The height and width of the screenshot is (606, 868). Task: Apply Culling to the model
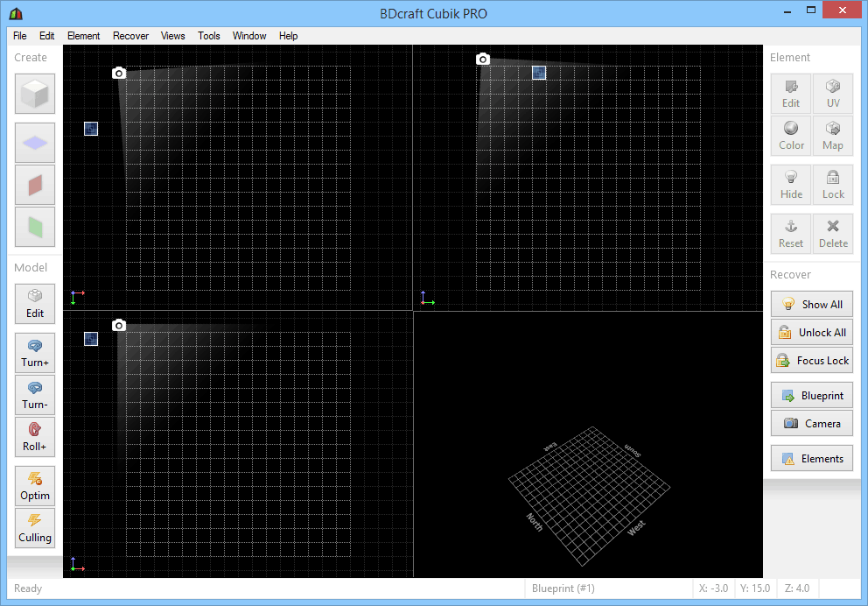pos(35,528)
